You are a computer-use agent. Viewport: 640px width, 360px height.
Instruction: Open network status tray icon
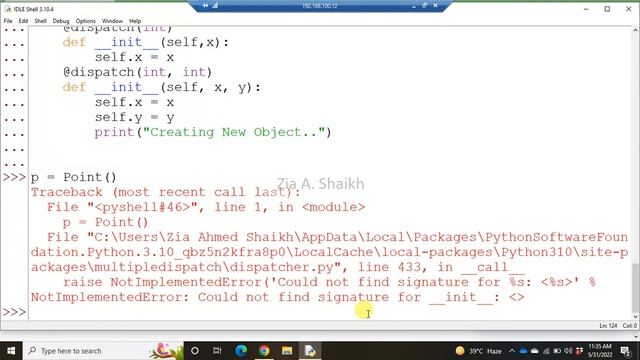[x=546, y=351]
